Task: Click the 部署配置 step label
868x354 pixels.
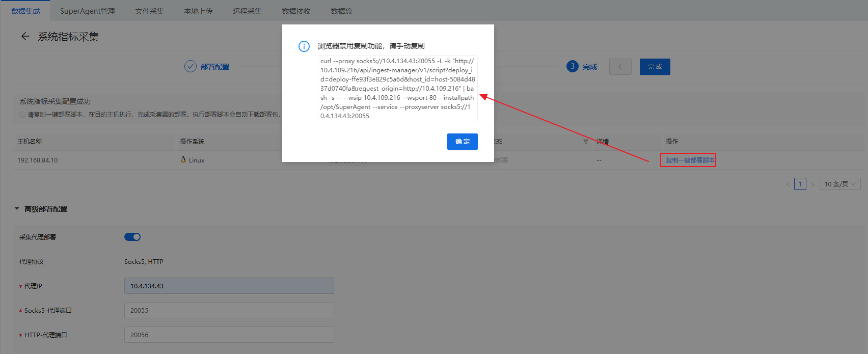Action: [x=215, y=67]
